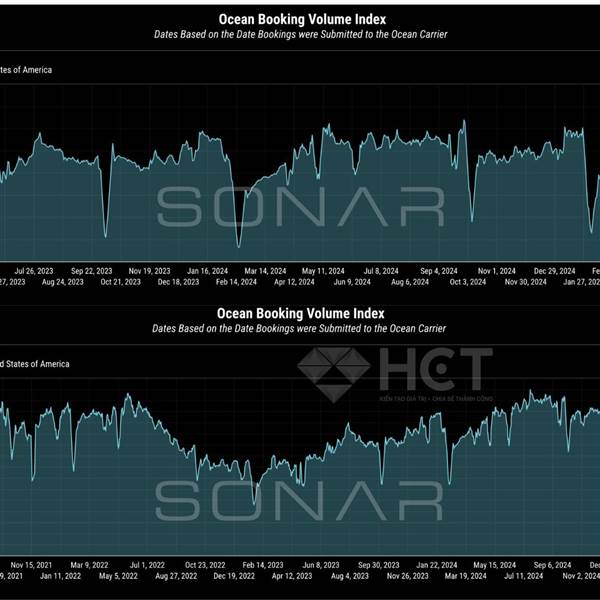Click the Jun 9, 2024 axis label
600x600 pixels.
tap(352, 282)
